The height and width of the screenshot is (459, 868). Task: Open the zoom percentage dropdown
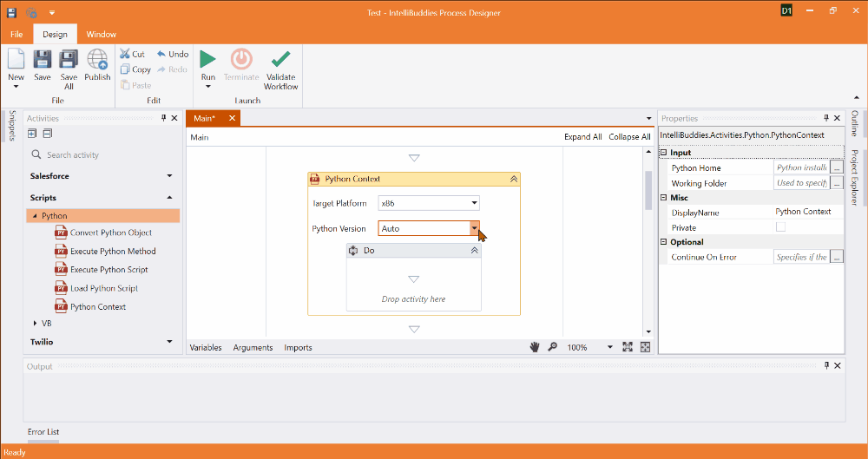(610, 347)
